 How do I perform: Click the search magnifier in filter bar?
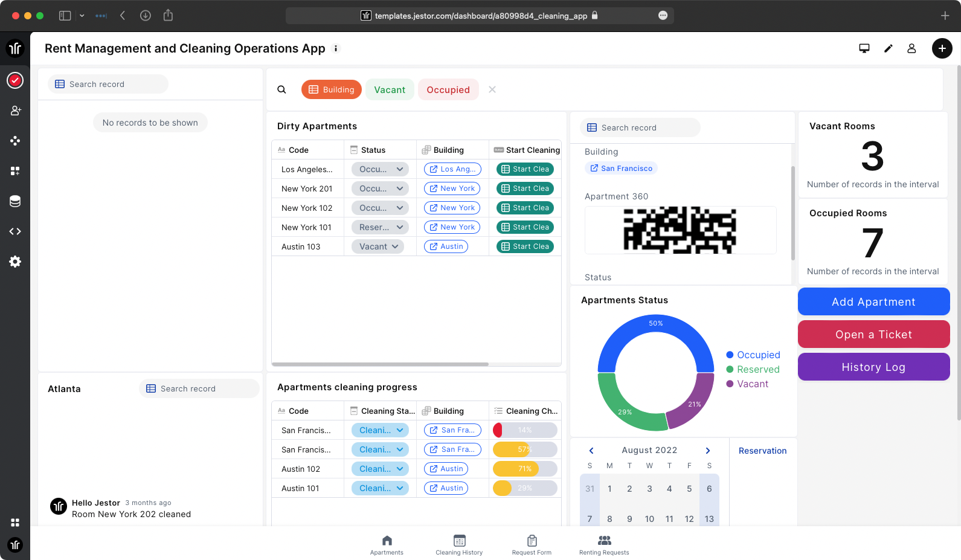pos(281,89)
